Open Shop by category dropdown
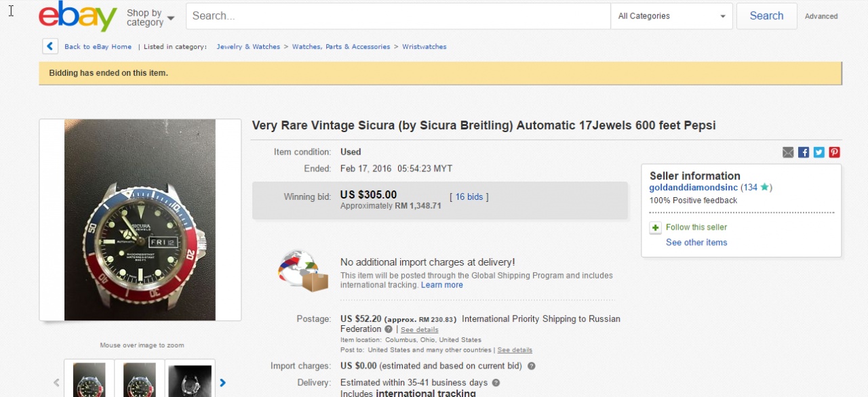This screenshot has width=868, height=397. tap(150, 18)
